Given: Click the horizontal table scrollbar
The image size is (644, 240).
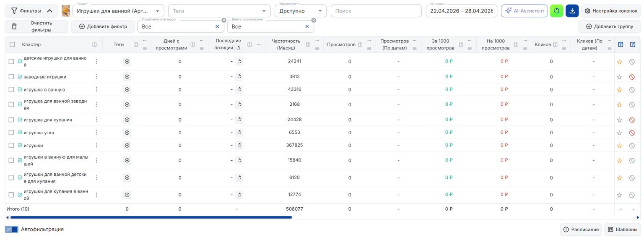Looking at the screenshot, I should tap(151, 217).
